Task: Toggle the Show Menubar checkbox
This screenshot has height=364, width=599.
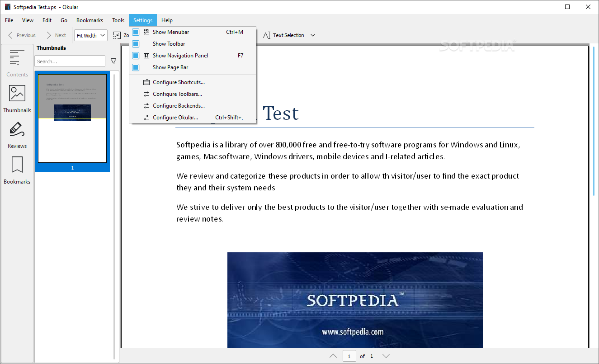Action: pyautogui.click(x=136, y=32)
